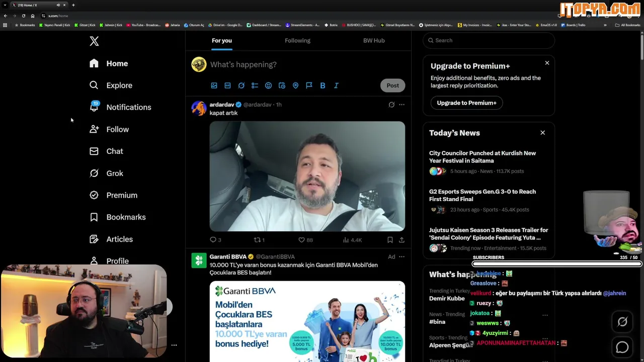This screenshot has height=362, width=644.
Task: Schedule the post with calendar icon
Action: [x=282, y=85]
